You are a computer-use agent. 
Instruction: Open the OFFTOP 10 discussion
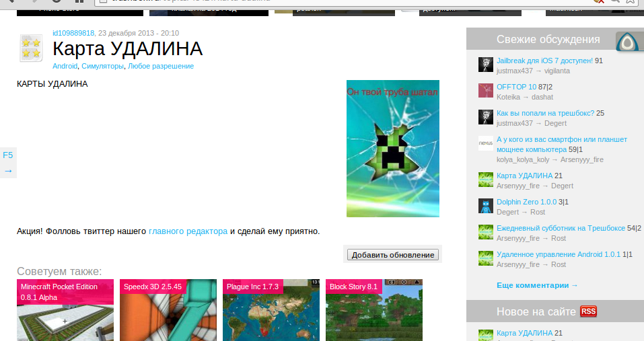516,87
